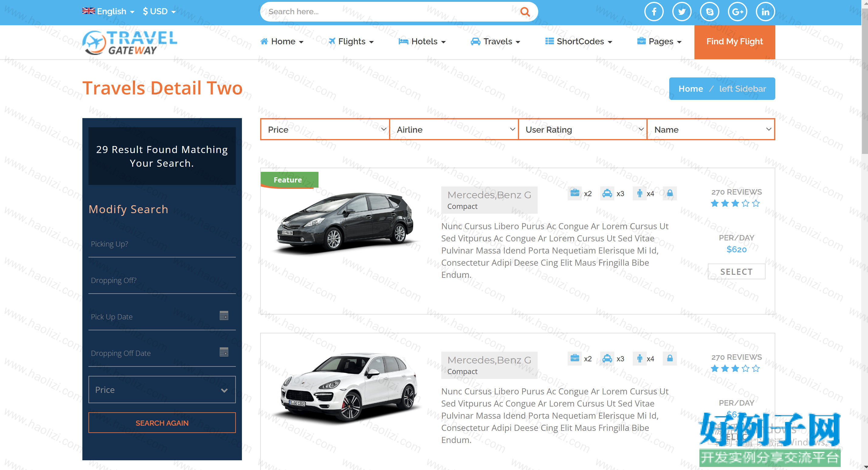Click the Travels Detail Two heading

point(162,88)
